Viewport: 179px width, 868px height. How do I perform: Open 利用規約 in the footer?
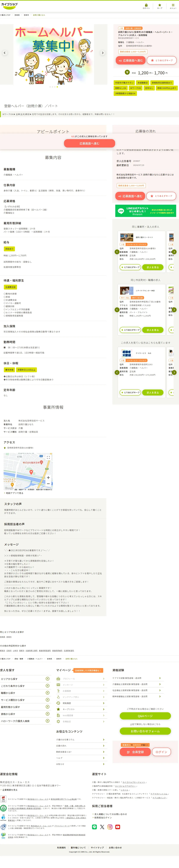61,848
